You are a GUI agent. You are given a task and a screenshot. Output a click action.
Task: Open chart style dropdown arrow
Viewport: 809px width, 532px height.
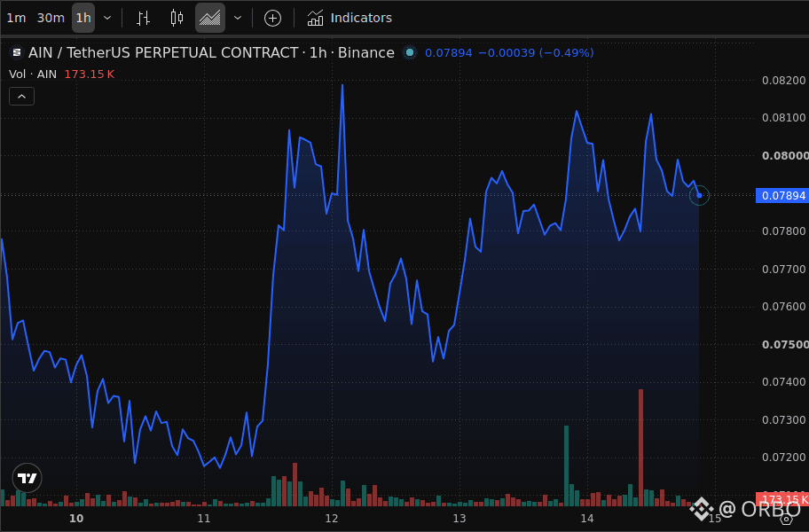238,18
